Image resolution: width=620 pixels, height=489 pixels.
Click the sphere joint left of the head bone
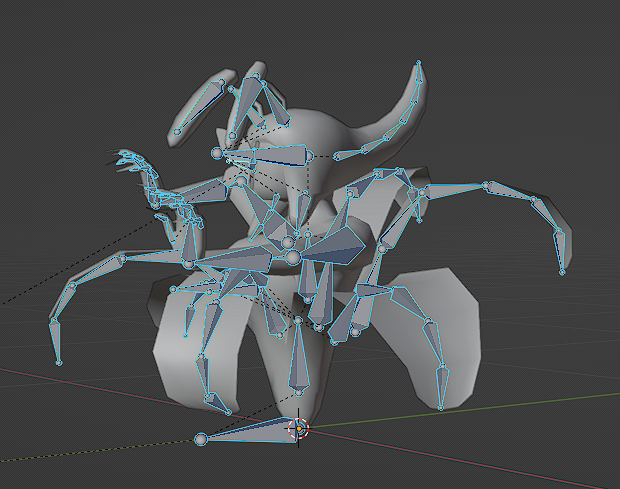(217, 152)
